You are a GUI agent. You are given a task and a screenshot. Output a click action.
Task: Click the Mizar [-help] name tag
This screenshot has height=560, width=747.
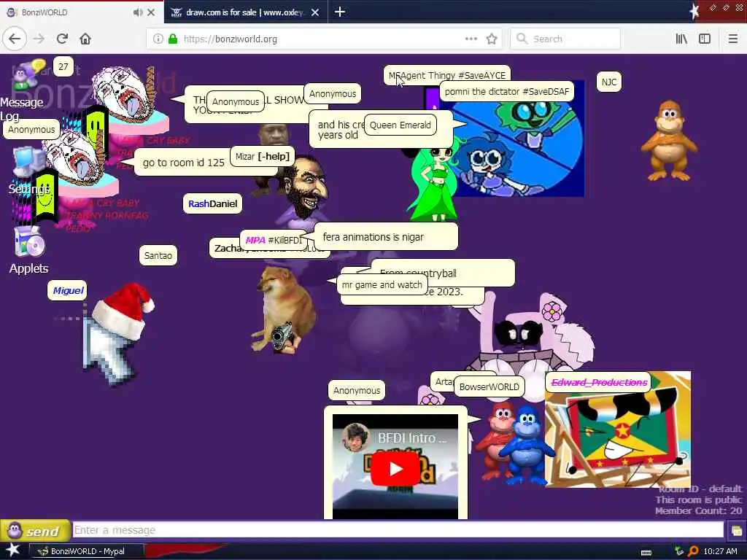point(263,156)
